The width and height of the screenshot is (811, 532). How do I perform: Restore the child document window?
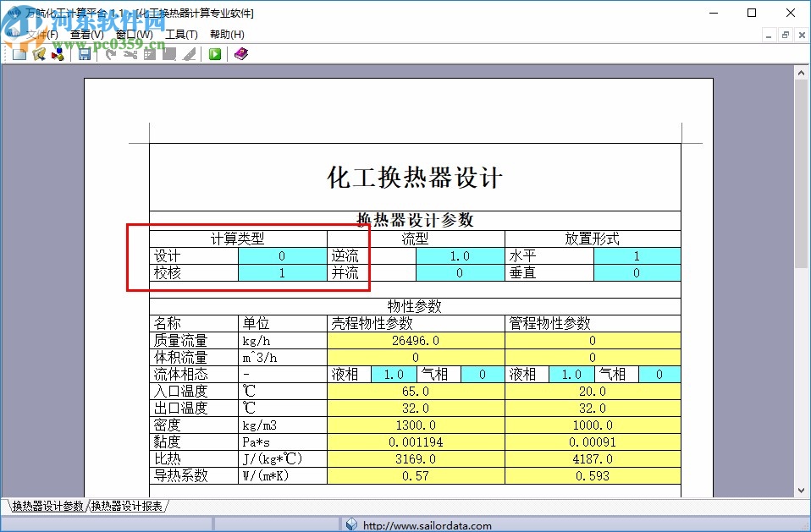pos(786,35)
